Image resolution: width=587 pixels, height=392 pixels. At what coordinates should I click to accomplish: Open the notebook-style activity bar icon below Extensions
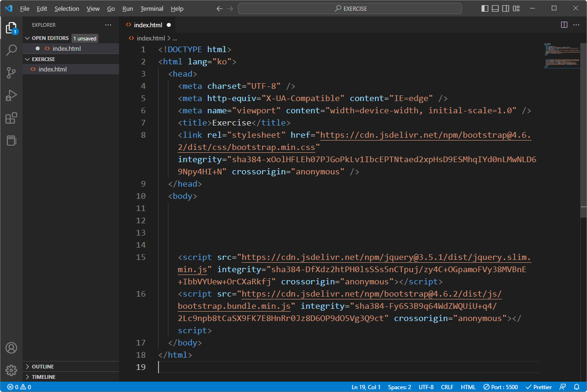tap(11, 141)
